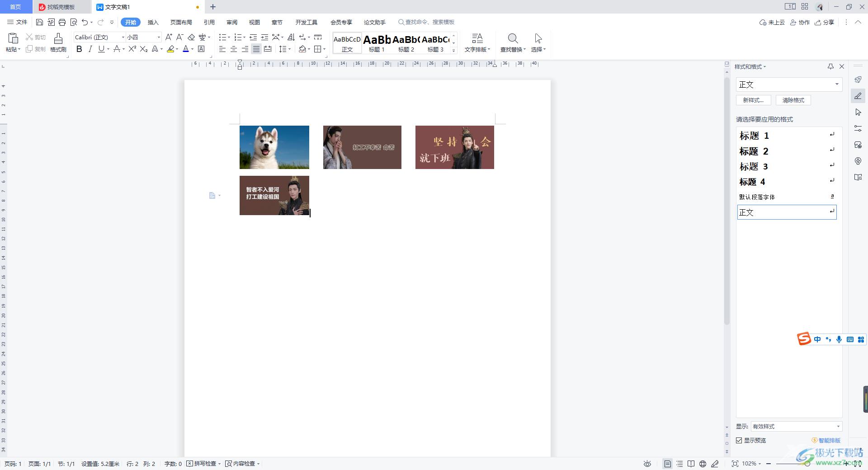Screen dimensions: 868x470
Task: Open the font size 小四 dropdown
Action: [x=159, y=37]
